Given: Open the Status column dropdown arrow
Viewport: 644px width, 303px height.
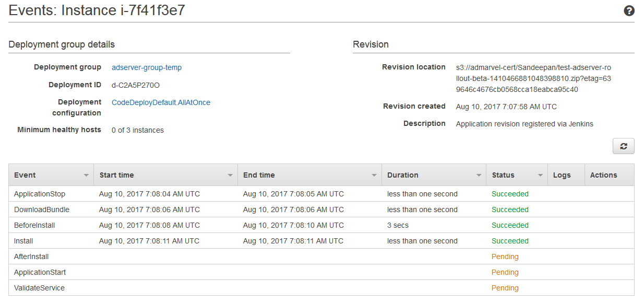Looking at the screenshot, I should click(x=540, y=176).
